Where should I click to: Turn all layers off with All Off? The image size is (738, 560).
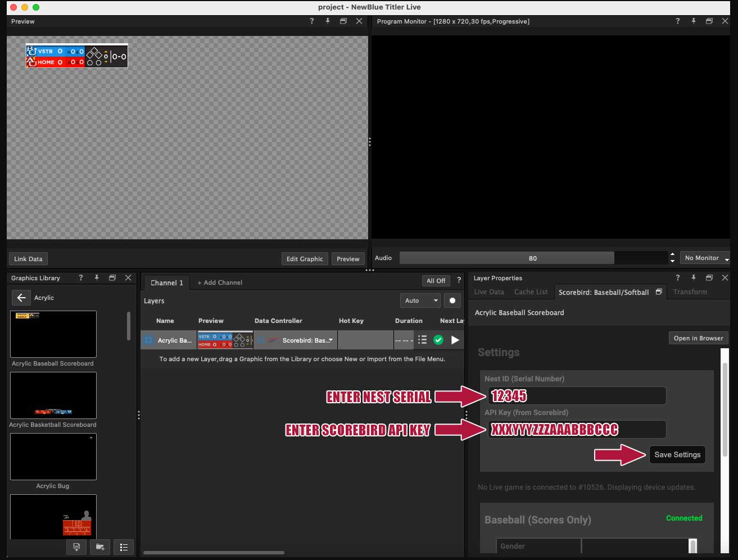point(436,281)
